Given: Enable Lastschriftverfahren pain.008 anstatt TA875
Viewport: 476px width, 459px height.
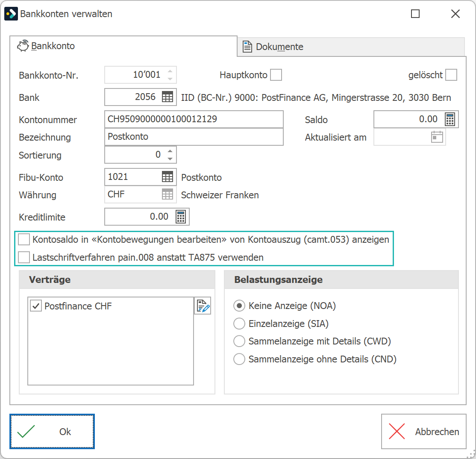Looking at the screenshot, I should click(24, 257).
